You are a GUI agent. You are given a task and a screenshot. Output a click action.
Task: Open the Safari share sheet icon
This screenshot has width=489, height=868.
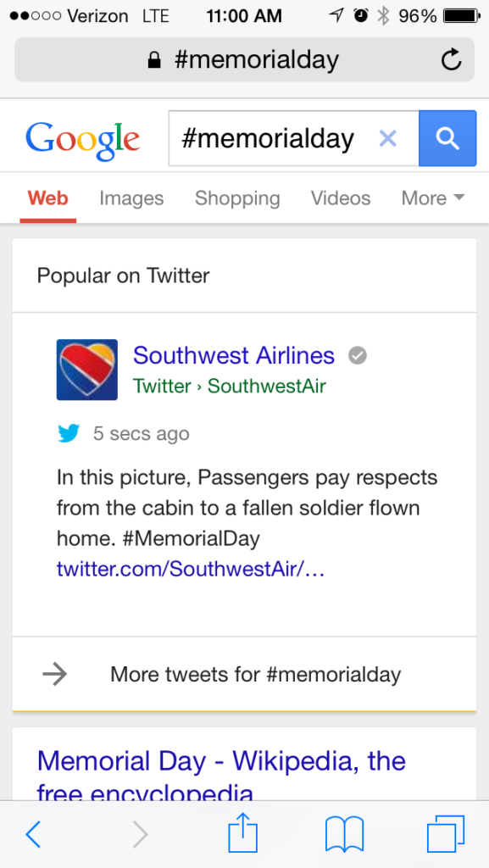[x=243, y=832]
